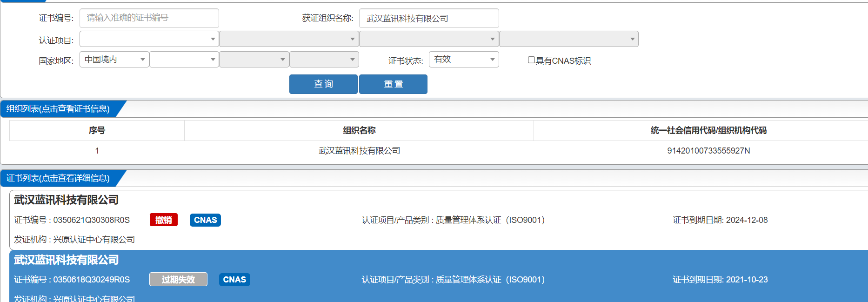Open the fourth 认证项目 dropdown
The height and width of the screenshot is (302, 868).
pyautogui.click(x=569, y=39)
